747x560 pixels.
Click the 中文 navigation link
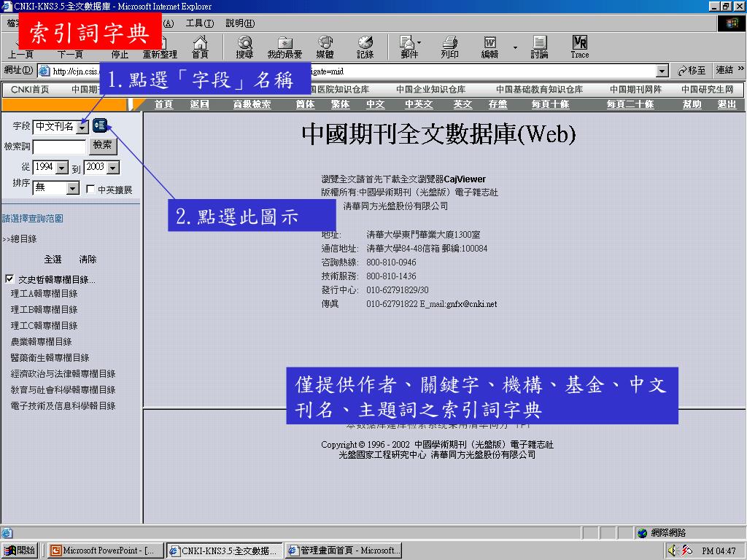tap(376, 104)
